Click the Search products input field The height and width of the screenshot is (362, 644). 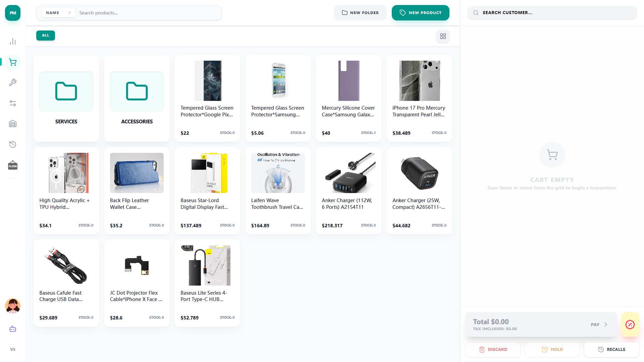coord(148,13)
